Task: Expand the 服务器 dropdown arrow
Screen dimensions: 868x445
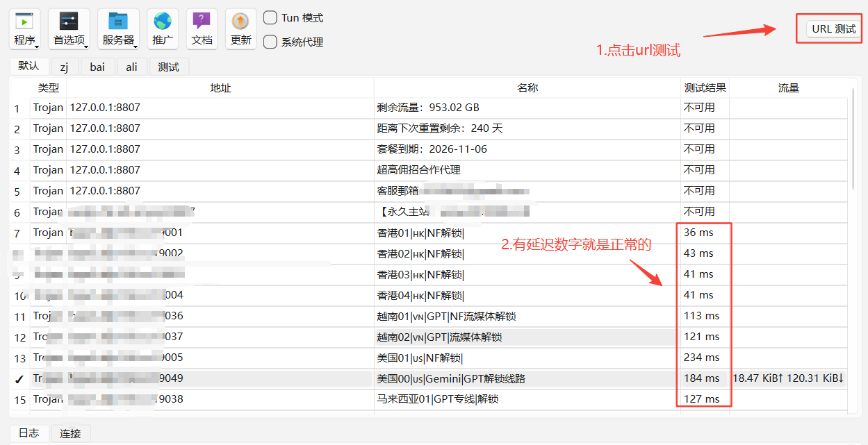Action: (x=136, y=47)
